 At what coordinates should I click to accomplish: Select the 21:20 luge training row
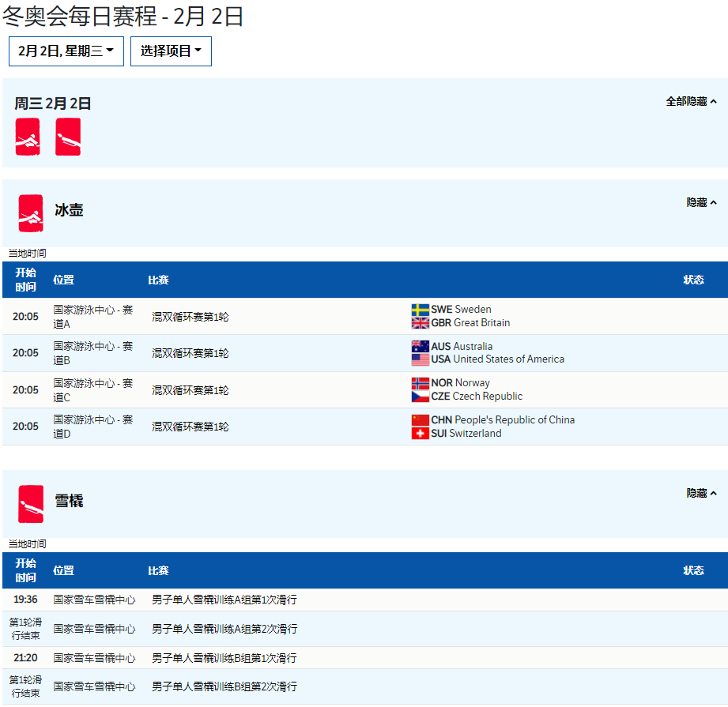click(224, 658)
